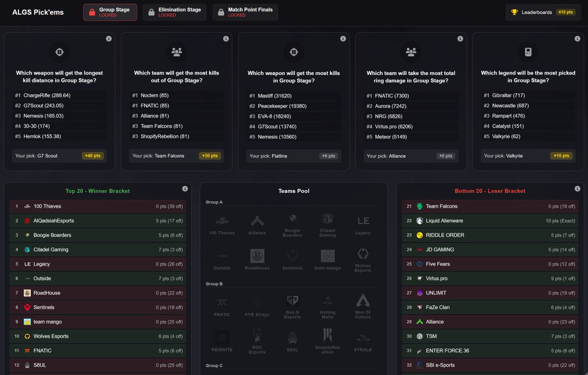Click info icon on Bottom 20 Loser Bracket
This screenshot has width=588, height=375.
[577, 188]
